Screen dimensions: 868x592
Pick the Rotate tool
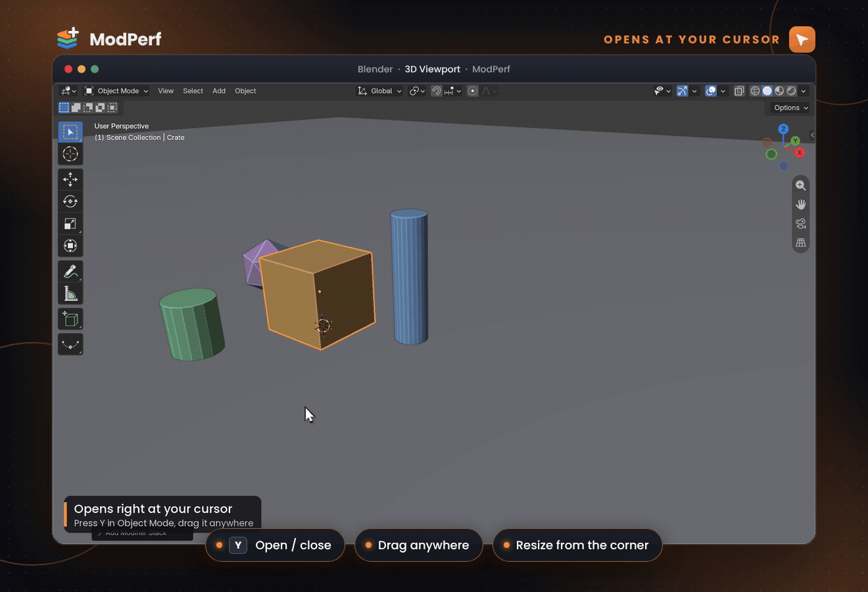70,201
